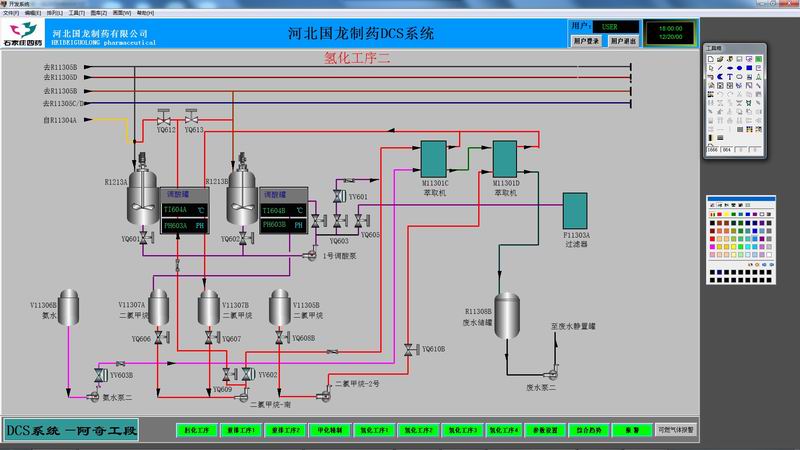The height and width of the screenshot is (450, 800).
Task: Open the 文件(F) menu
Action: [x=11, y=13]
